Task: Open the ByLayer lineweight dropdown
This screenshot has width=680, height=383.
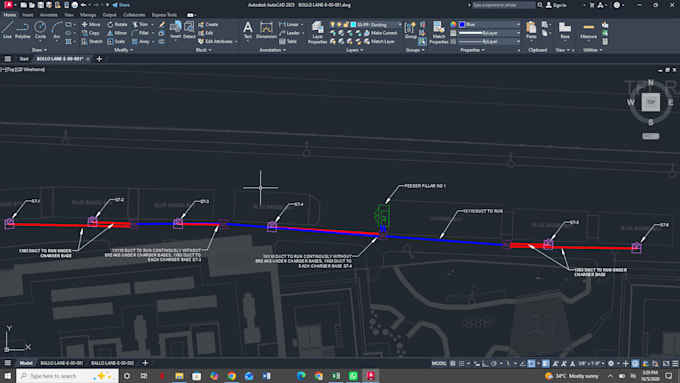Action: tap(489, 33)
